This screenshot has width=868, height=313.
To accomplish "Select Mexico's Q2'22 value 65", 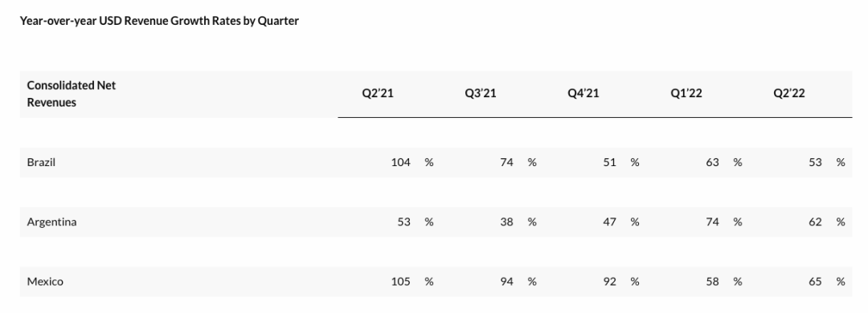I will coord(816,282).
